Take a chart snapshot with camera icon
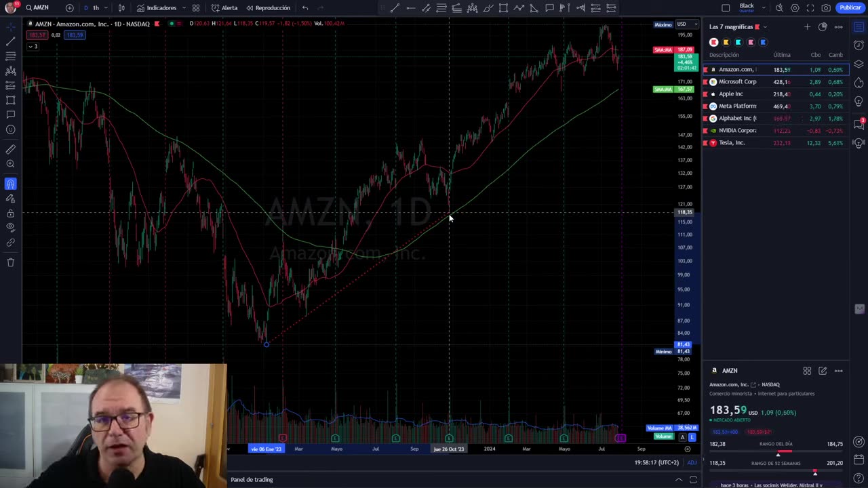The width and height of the screenshot is (868, 488). tap(826, 7)
